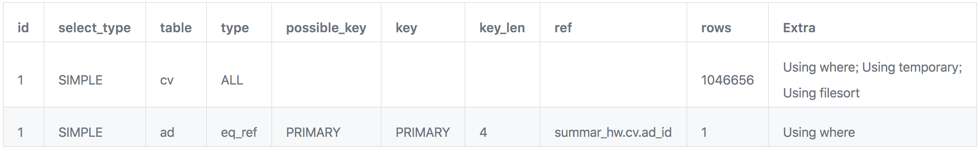This screenshot has width=980, height=149.
Task: Click the 'key_len' column header
Action: click(502, 28)
